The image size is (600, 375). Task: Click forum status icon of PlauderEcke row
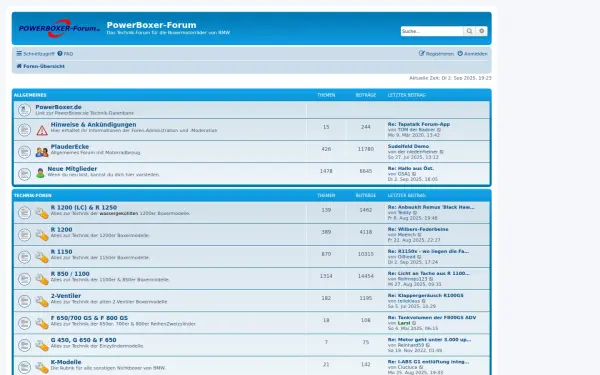[x=24, y=152]
